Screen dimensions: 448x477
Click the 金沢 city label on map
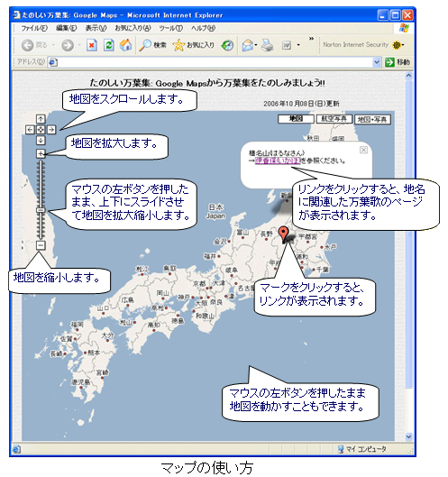pyautogui.click(x=220, y=242)
